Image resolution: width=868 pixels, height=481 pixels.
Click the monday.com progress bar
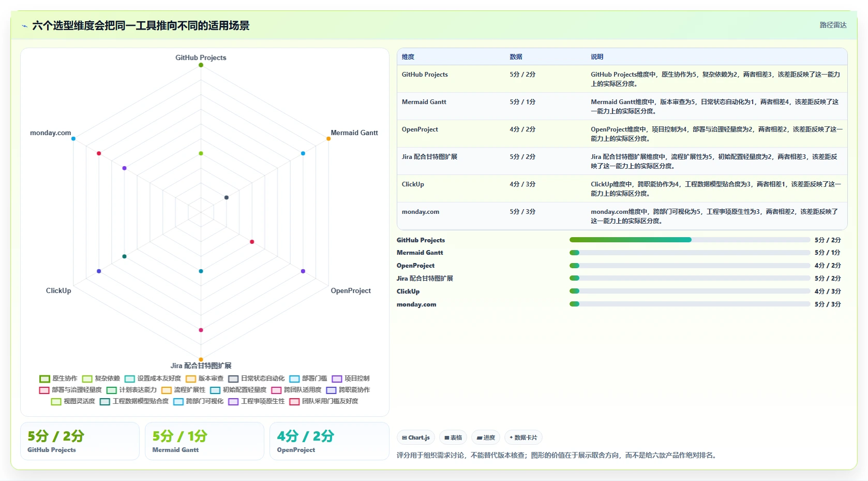690,304
